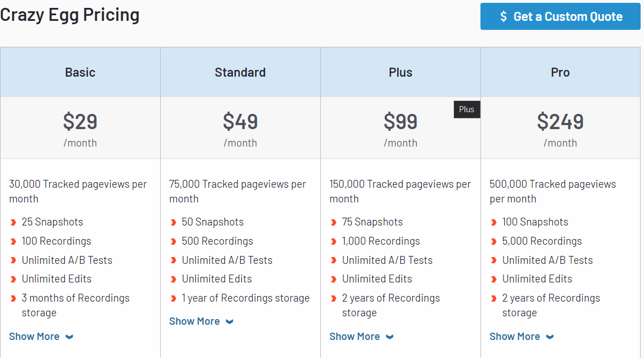
Task: Select the Basic plan header
Action: click(x=80, y=72)
